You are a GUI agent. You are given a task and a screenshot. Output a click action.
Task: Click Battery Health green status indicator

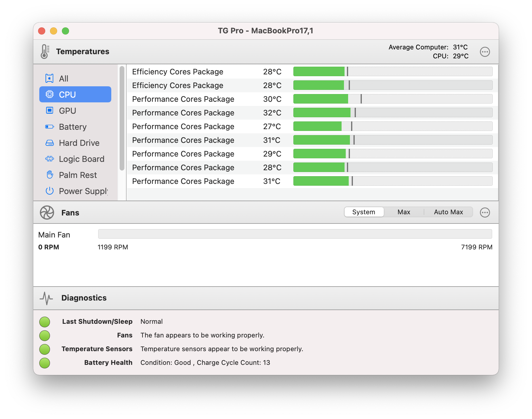pyautogui.click(x=45, y=363)
